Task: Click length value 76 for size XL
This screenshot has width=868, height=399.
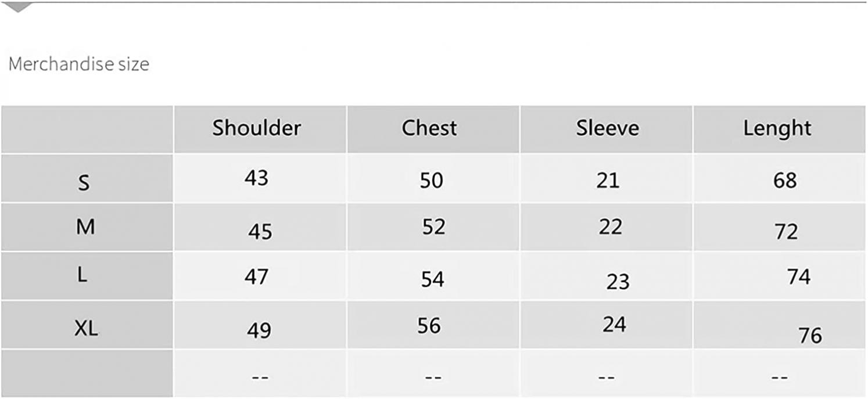Action: click(x=810, y=336)
